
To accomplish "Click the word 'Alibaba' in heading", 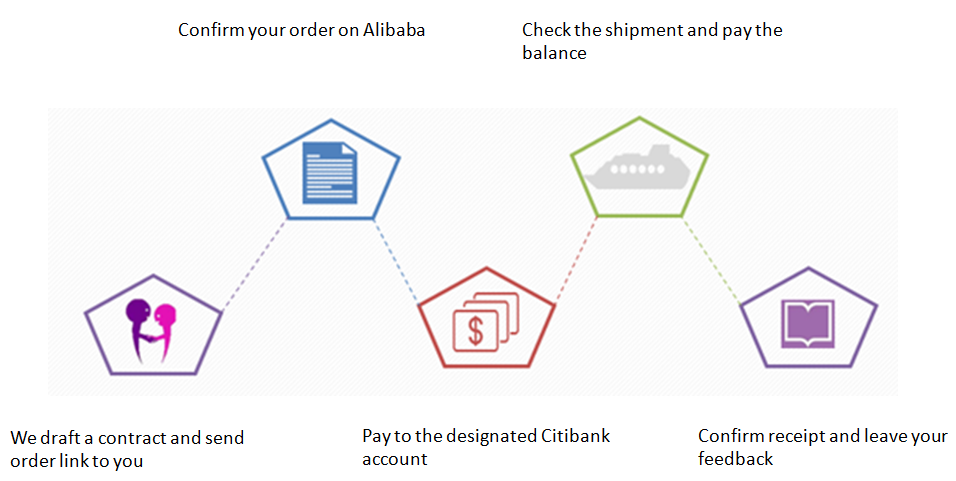I will coord(394,30).
